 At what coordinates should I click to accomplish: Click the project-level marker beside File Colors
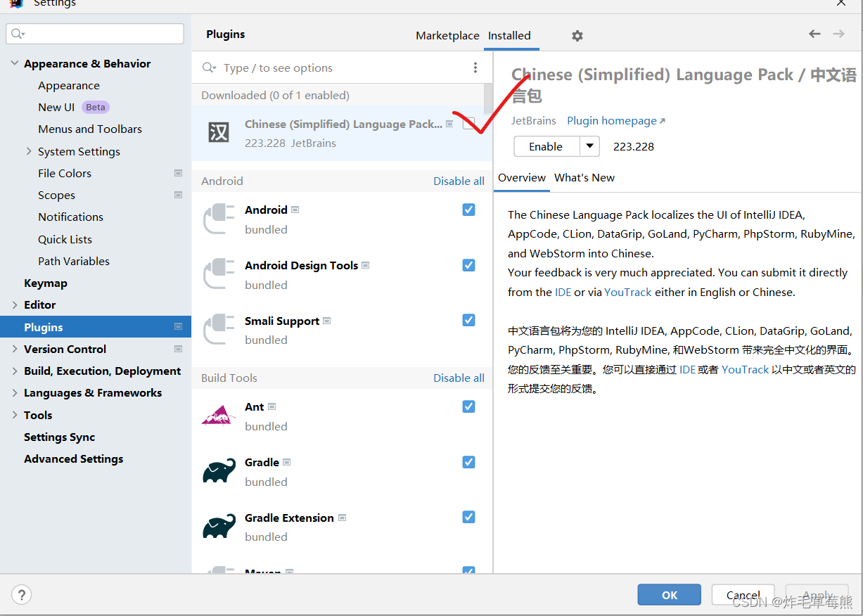179,173
